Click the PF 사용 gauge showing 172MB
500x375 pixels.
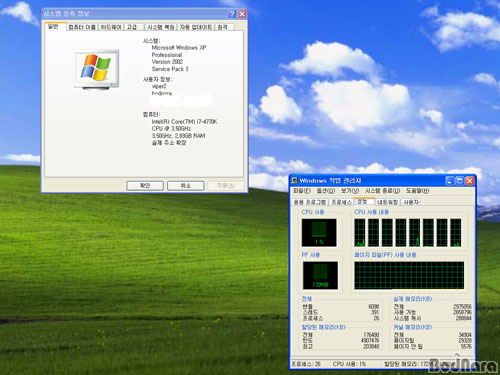[320, 275]
